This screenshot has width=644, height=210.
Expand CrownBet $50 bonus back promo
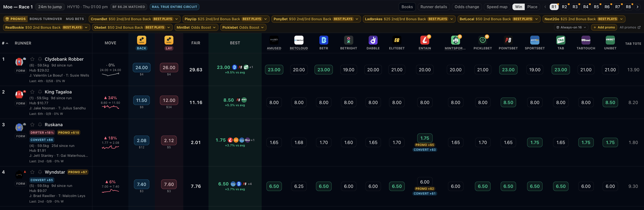click(134, 19)
